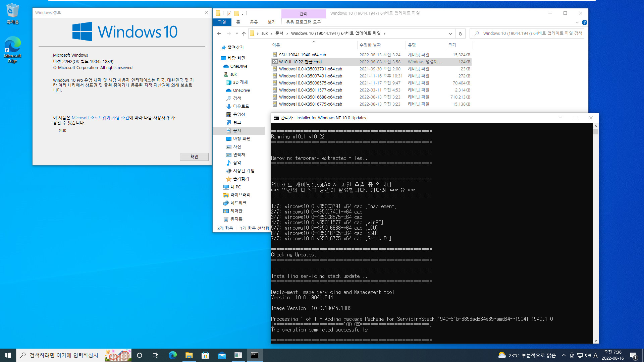Open the Windows Start menu
This screenshot has width=644, height=362.
point(8,355)
